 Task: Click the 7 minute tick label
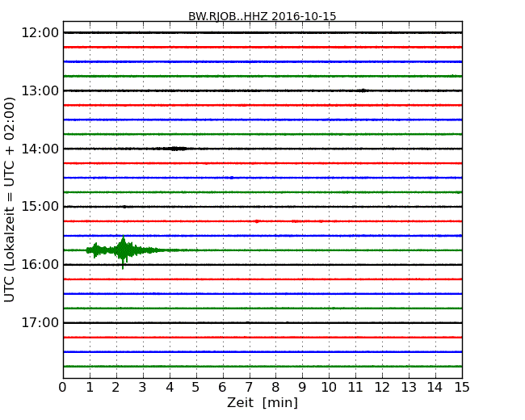coord(249,388)
